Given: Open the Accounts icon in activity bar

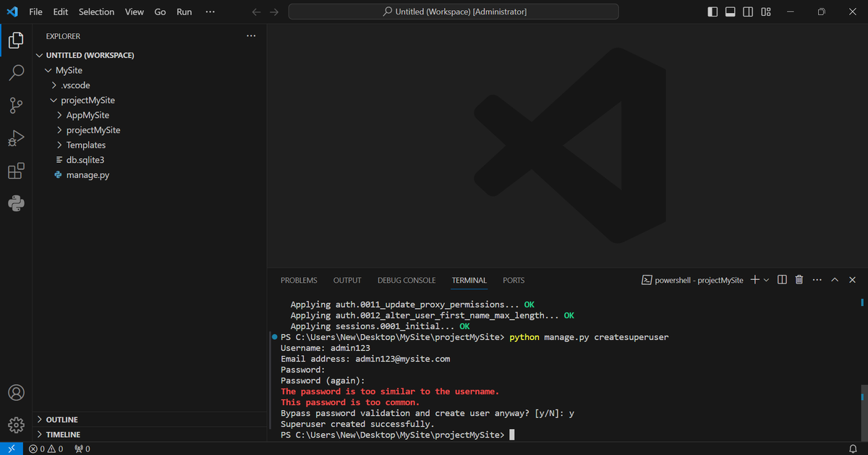Looking at the screenshot, I should [16, 393].
